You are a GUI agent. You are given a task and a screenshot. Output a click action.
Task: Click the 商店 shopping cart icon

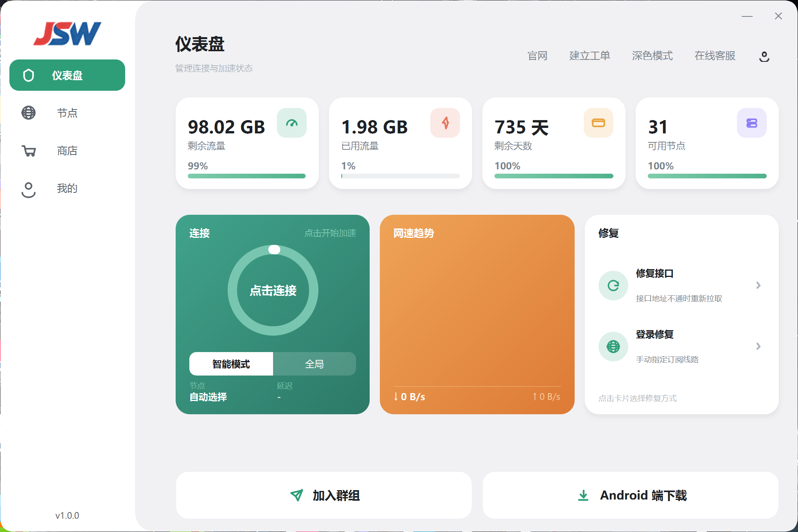pos(29,151)
